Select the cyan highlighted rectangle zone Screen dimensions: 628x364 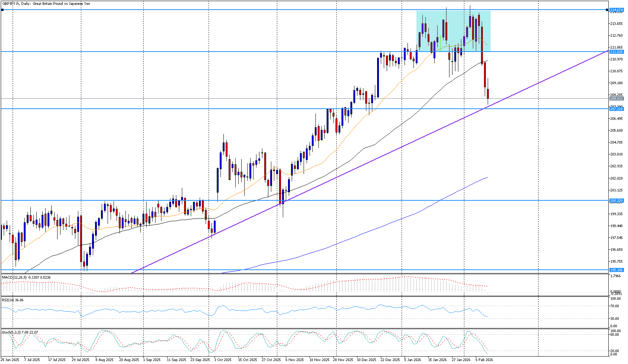point(453,31)
